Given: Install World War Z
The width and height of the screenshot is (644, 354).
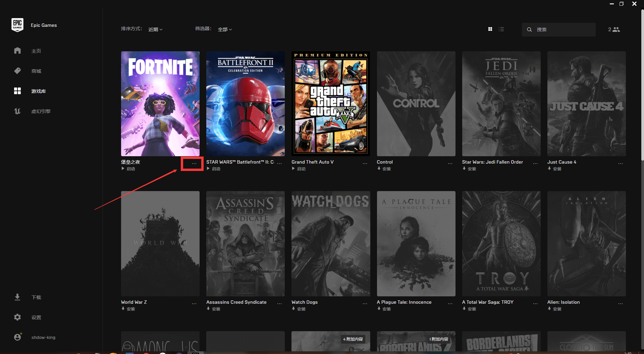Looking at the screenshot, I should pyautogui.click(x=128, y=309).
